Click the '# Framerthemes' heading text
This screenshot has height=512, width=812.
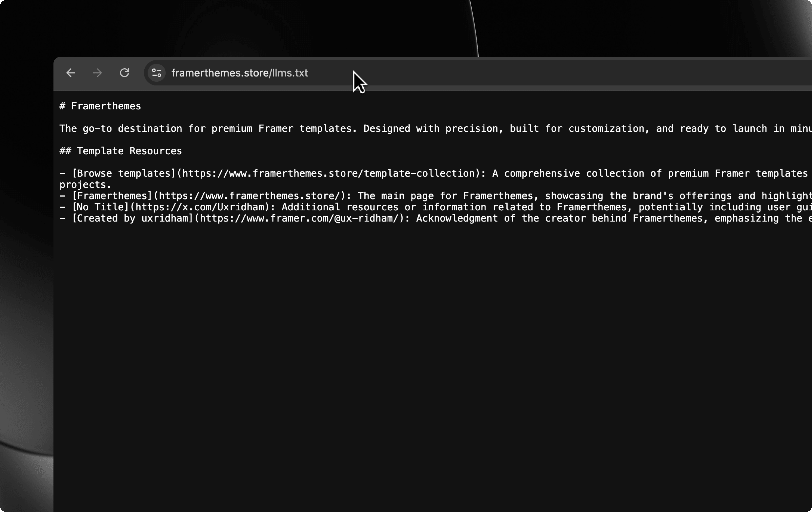pyautogui.click(x=100, y=106)
